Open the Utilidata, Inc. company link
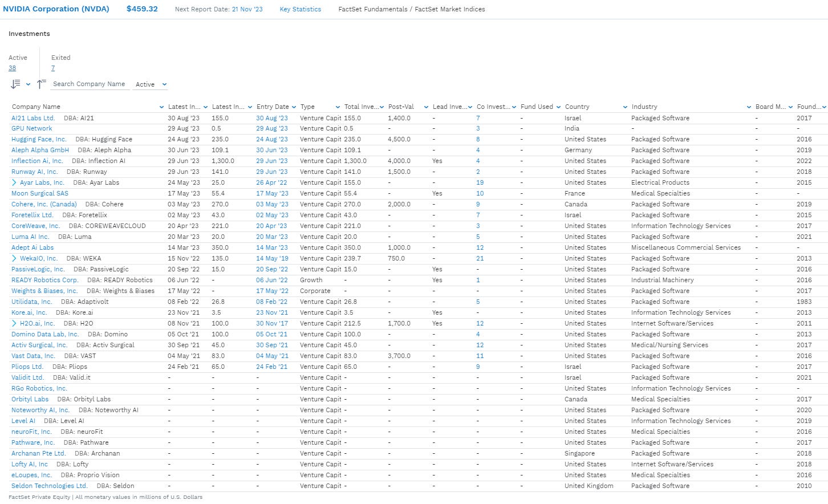Screen dimensions: 828x504 (x=32, y=302)
